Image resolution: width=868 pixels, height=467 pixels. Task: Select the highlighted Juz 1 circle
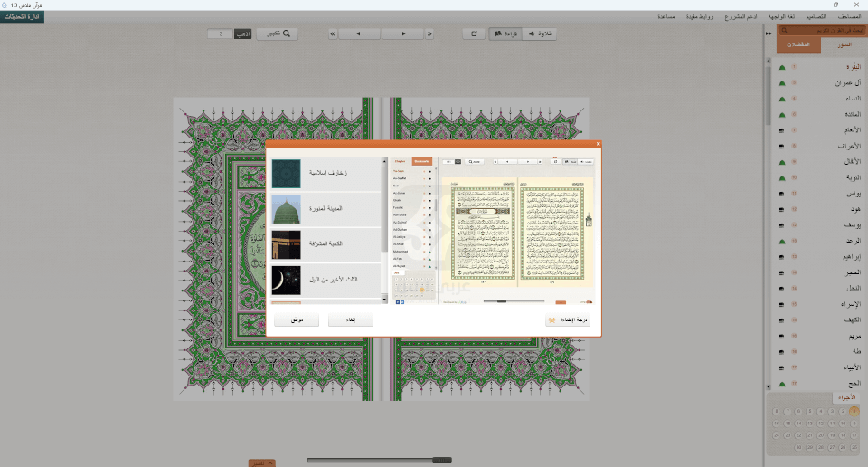tap(854, 411)
